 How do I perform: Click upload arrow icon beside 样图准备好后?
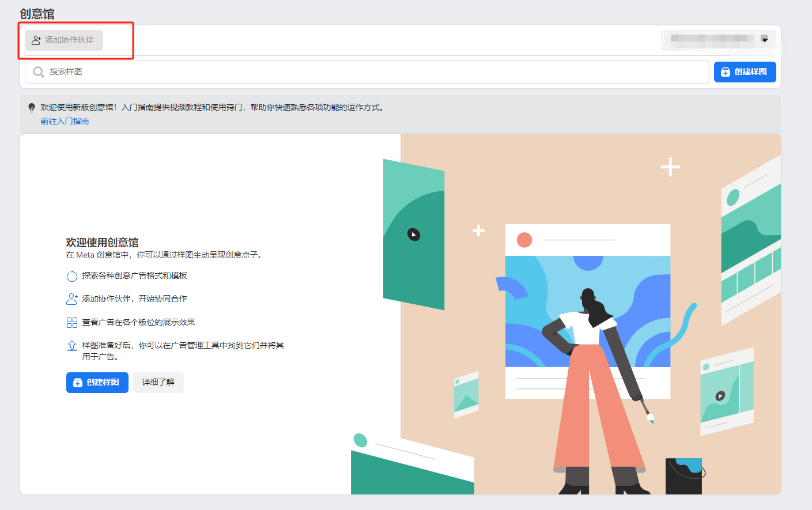(72, 346)
